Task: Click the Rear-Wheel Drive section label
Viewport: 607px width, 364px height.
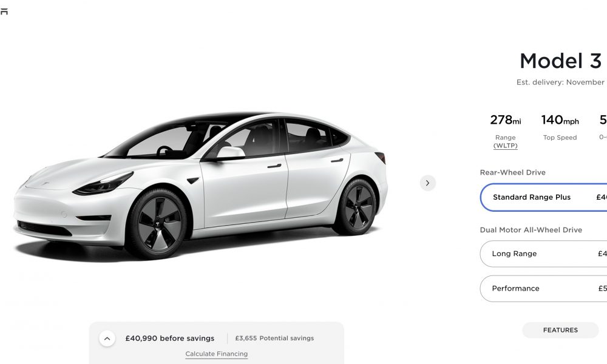Action: 512,172
